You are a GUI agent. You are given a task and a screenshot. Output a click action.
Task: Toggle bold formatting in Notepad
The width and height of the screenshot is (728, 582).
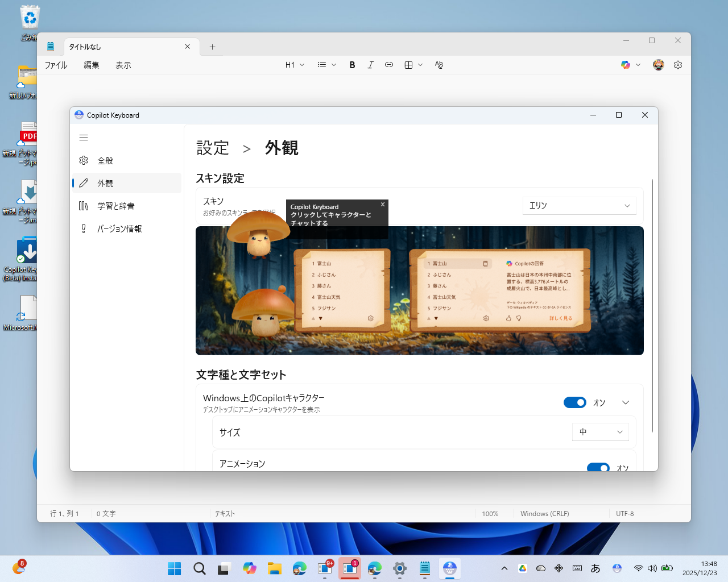tap(352, 64)
